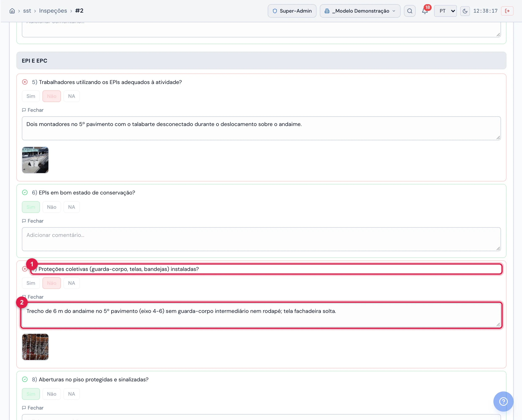
Task: Click empty comment field on question 6
Action: (x=261, y=239)
